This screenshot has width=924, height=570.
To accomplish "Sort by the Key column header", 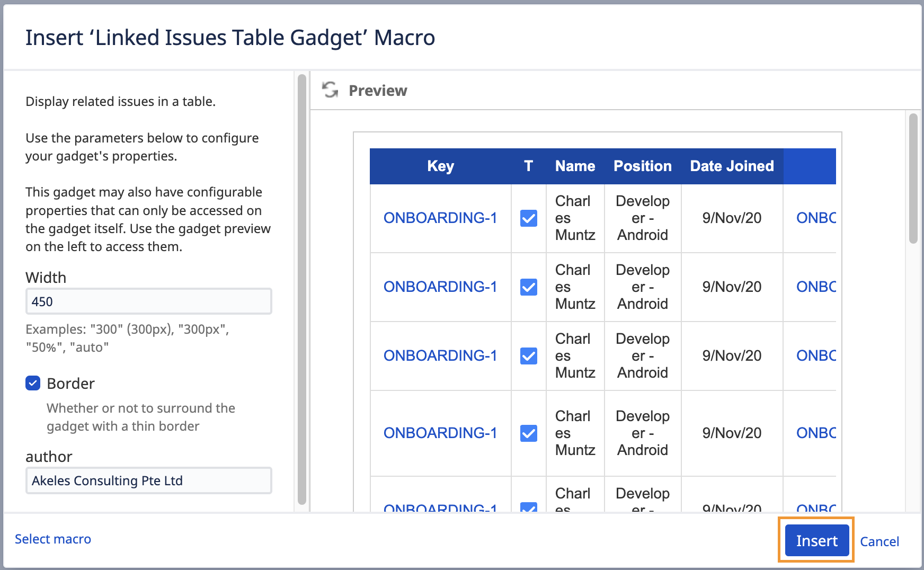I will (x=440, y=166).
